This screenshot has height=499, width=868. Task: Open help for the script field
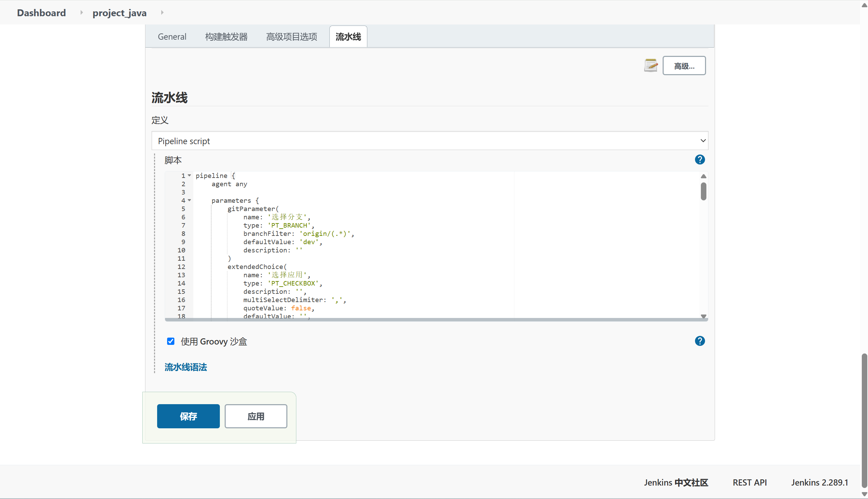[699, 160]
